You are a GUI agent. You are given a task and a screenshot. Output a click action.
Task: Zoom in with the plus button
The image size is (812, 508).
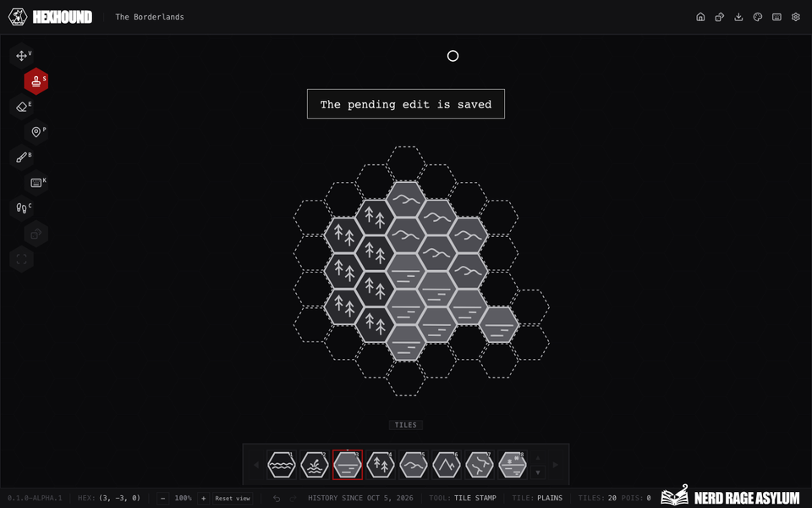tap(204, 498)
